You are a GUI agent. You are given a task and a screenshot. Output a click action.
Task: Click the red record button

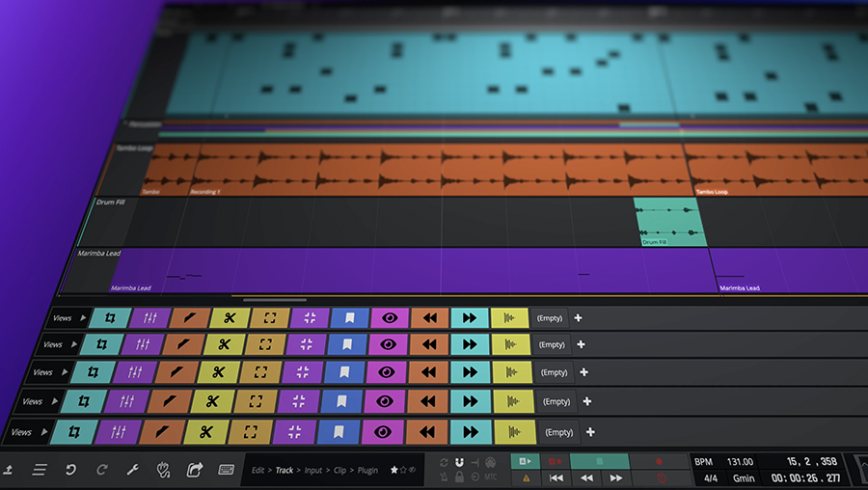pos(659,461)
